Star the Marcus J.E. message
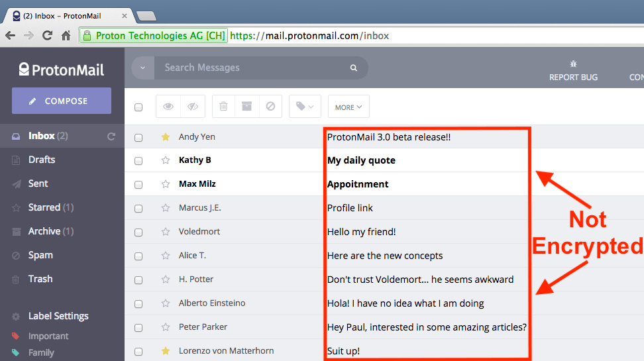644x361 pixels. tap(166, 208)
